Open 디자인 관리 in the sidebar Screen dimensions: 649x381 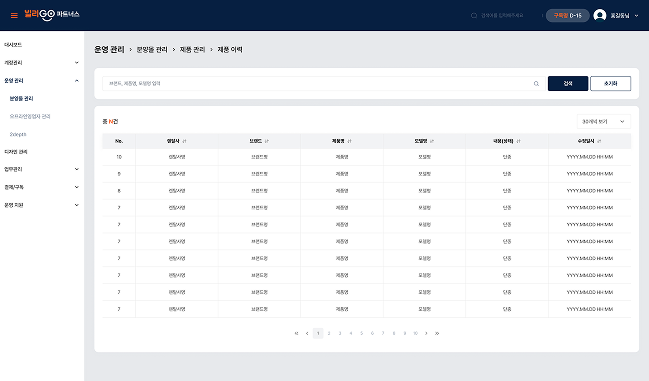16,152
